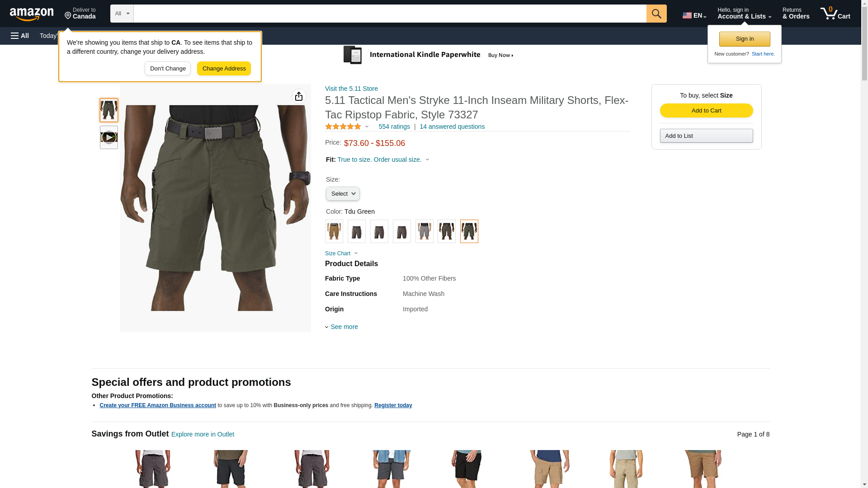The width and height of the screenshot is (868, 488).
Task: Open the share icon on product image
Action: [299, 96]
